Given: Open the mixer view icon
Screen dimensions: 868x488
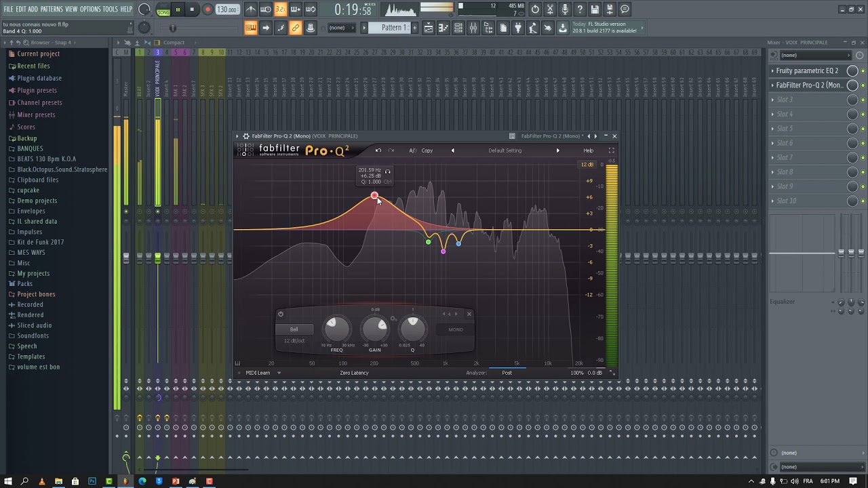Looking at the screenshot, I should click(x=473, y=28).
